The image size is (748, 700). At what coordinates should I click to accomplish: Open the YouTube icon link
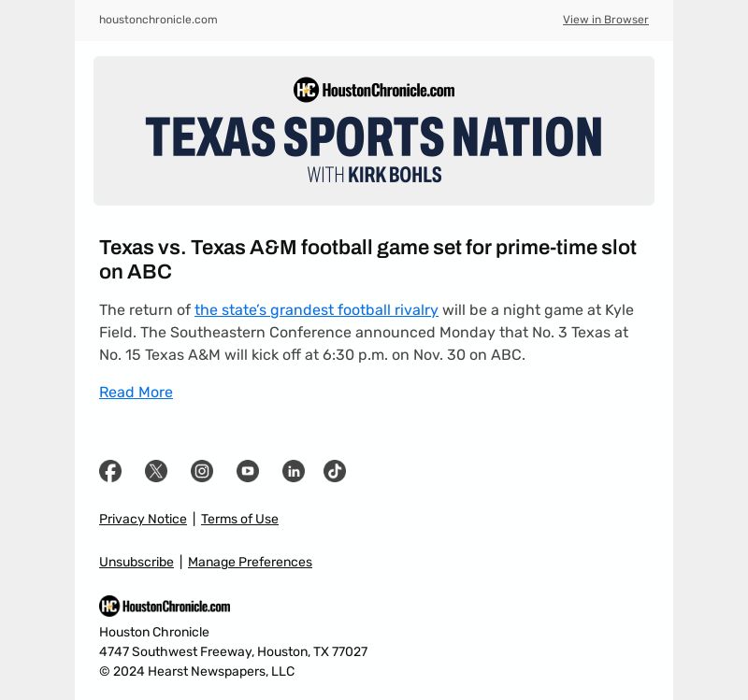(248, 471)
